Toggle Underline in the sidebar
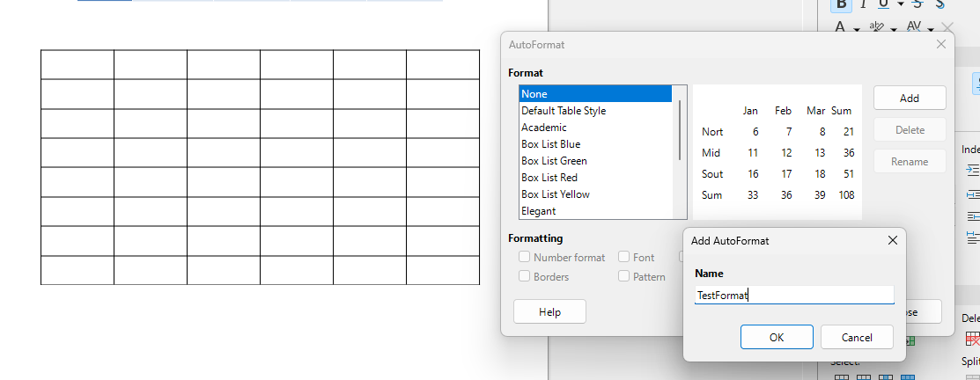The width and height of the screenshot is (980, 380). (x=883, y=4)
